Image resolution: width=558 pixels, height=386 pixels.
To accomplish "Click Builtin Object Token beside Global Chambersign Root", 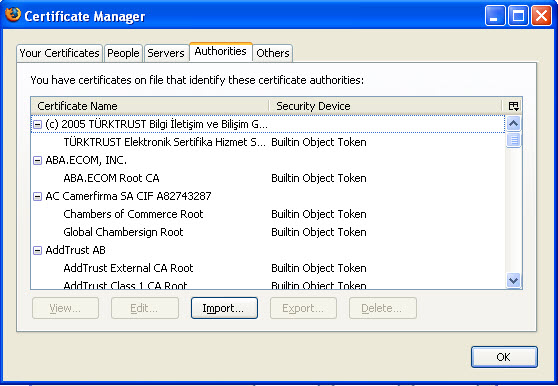I will 319,232.
